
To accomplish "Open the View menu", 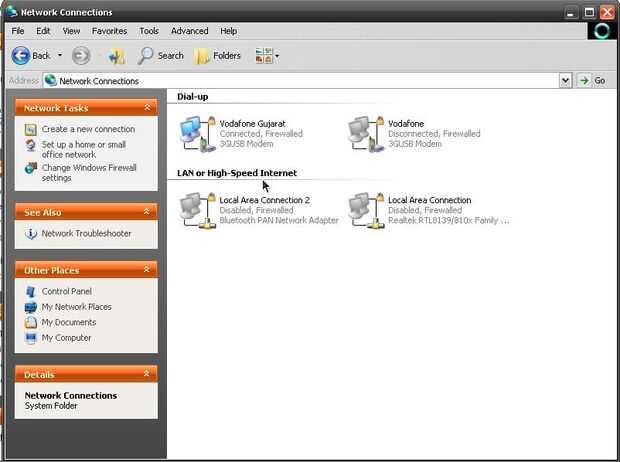I will (71, 31).
